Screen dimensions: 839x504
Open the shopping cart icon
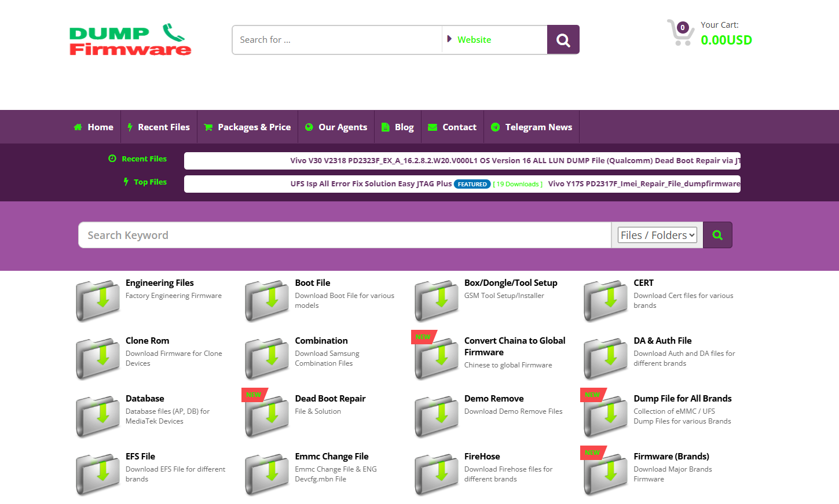[680, 32]
